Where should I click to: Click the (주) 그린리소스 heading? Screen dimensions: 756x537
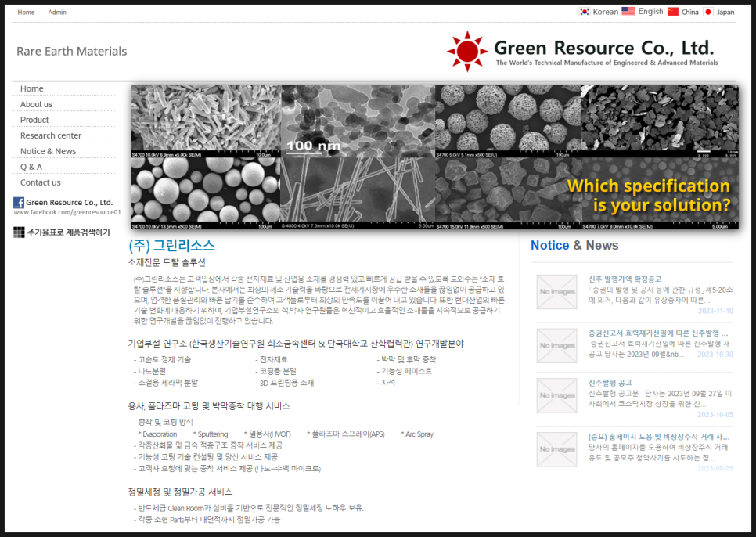(171, 245)
